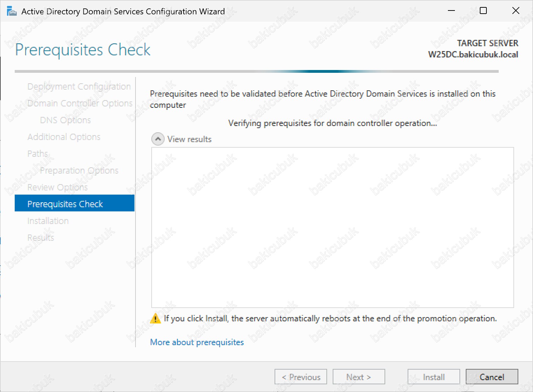The image size is (533, 392).
Task: Click the 'Prerequisites need to be validated' description
Action: coord(323,99)
